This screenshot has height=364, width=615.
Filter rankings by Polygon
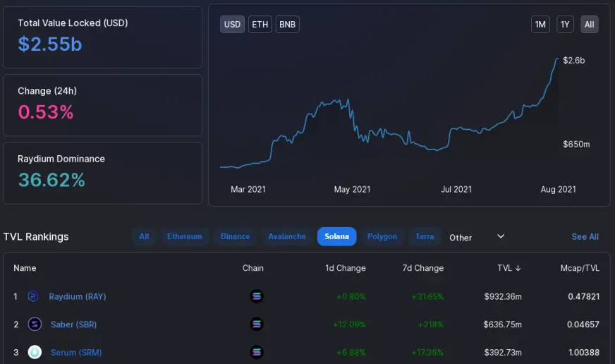pos(382,236)
